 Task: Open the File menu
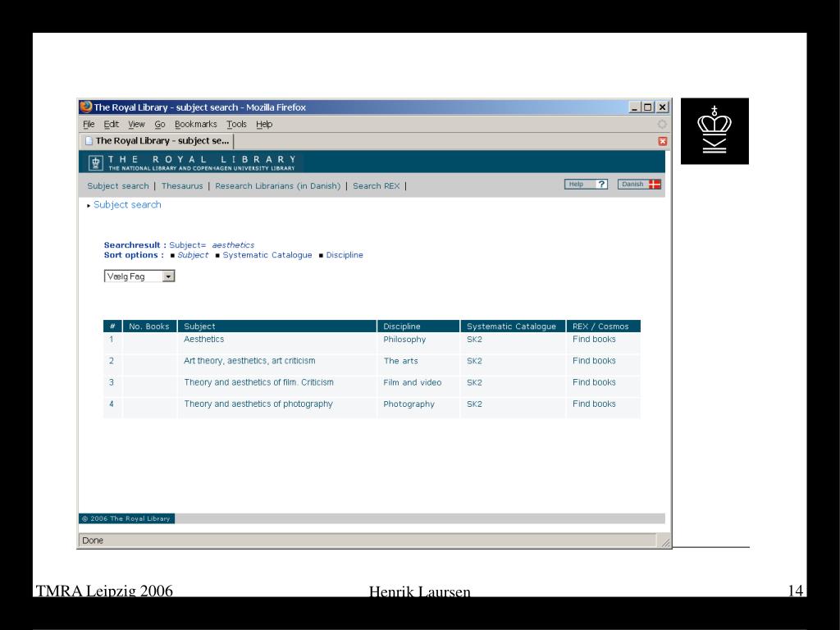(x=89, y=125)
